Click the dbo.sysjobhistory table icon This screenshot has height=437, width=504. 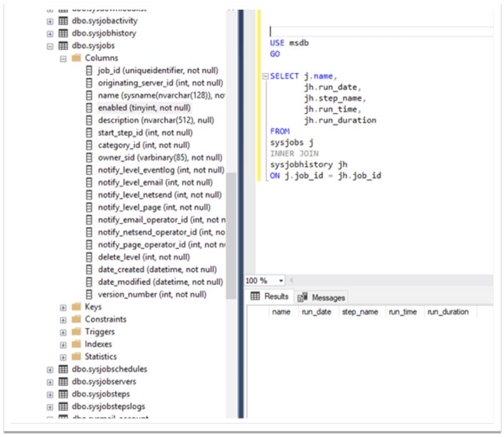coord(63,33)
